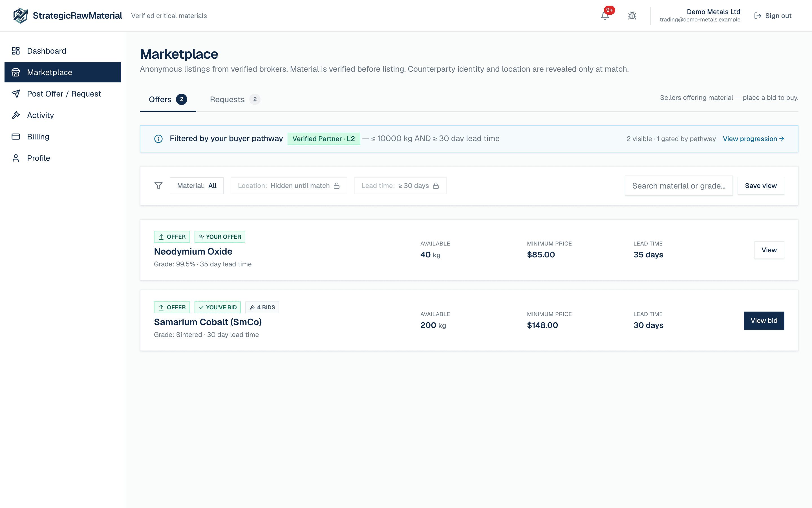Click the OFFER tag on Neodymium Oxide
The height and width of the screenshot is (508, 812).
point(172,237)
